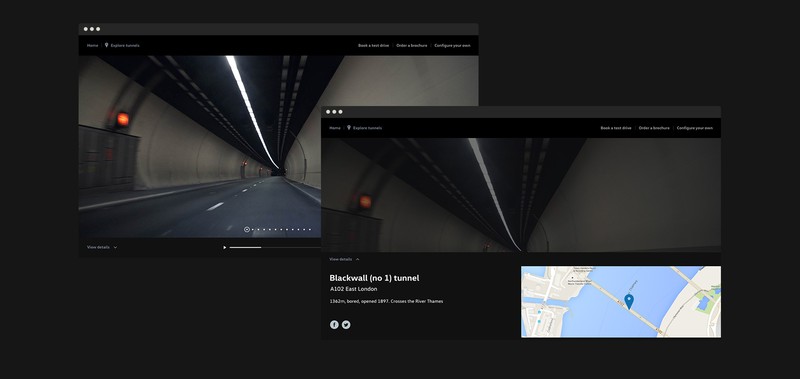
Task: Click the dimmed tunnel image, front window
Action: pyautogui.click(x=521, y=195)
